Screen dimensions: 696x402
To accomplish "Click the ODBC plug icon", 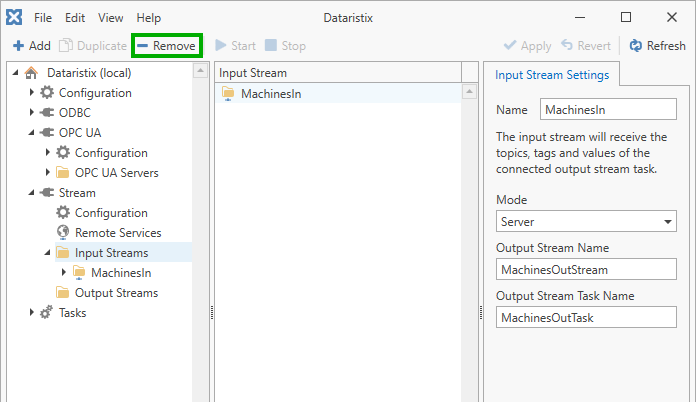I will (x=47, y=113).
